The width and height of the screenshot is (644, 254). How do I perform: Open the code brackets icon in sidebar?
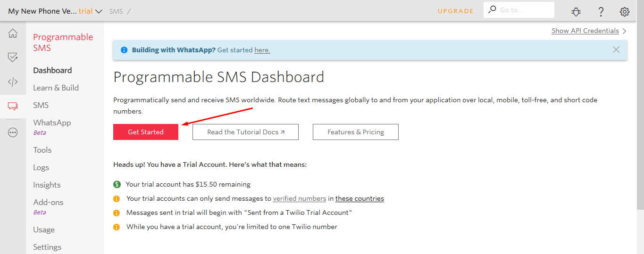(13, 82)
